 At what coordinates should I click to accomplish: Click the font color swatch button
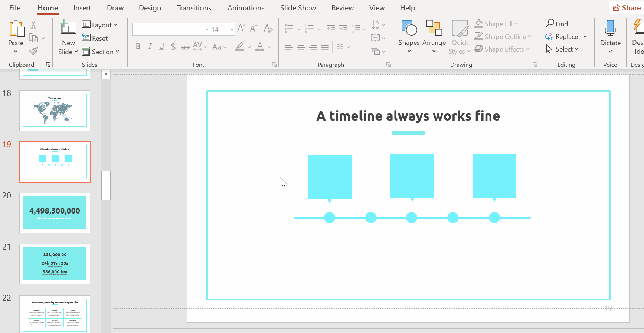click(x=260, y=47)
